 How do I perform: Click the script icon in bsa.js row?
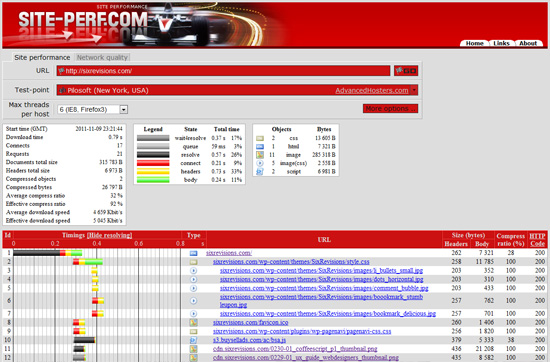tap(193, 340)
